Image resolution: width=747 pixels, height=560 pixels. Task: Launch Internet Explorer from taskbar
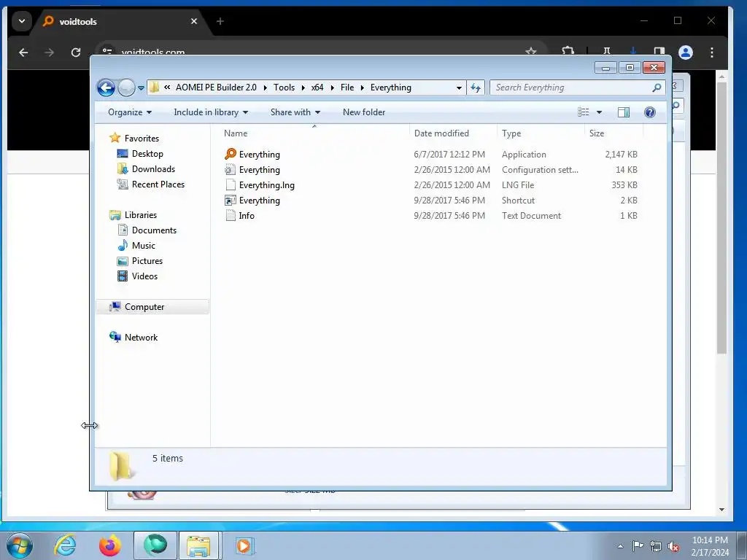click(65, 545)
